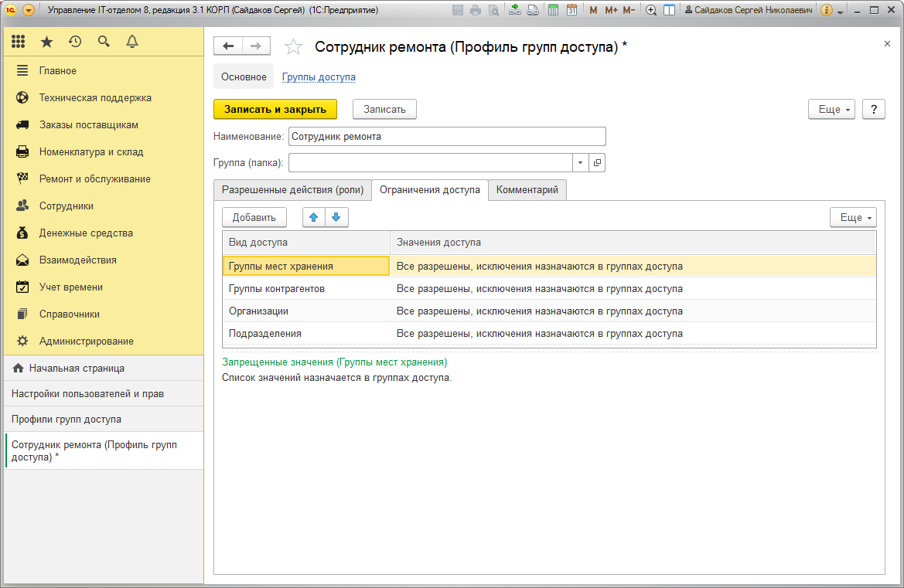
Task: Switch to Настройки пользователей и прав window
Action: [104, 394]
